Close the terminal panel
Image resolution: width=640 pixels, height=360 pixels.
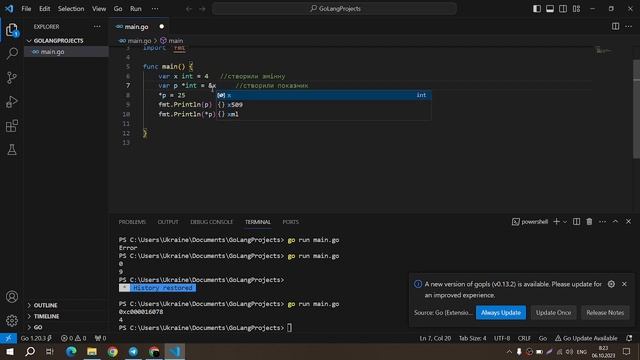tap(629, 222)
